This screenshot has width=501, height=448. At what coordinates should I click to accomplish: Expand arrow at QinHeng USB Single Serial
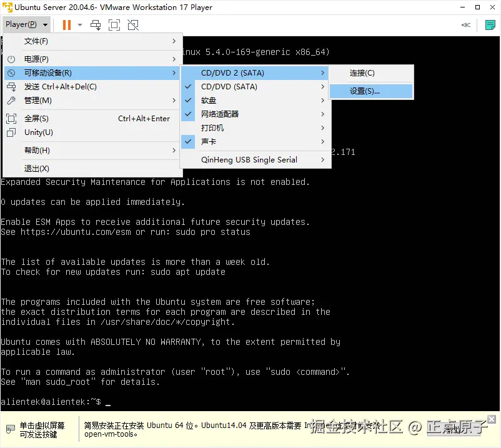point(323,160)
